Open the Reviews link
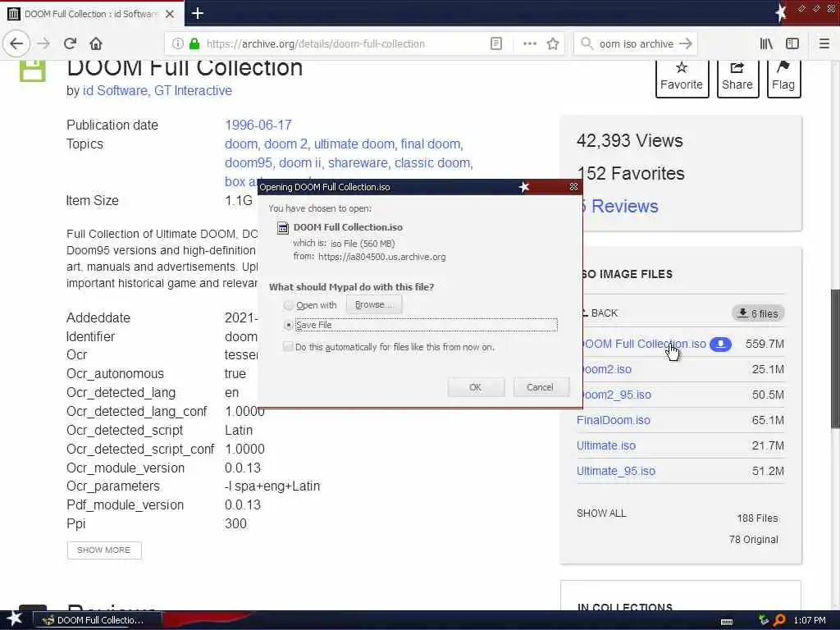The image size is (840, 630). point(624,206)
